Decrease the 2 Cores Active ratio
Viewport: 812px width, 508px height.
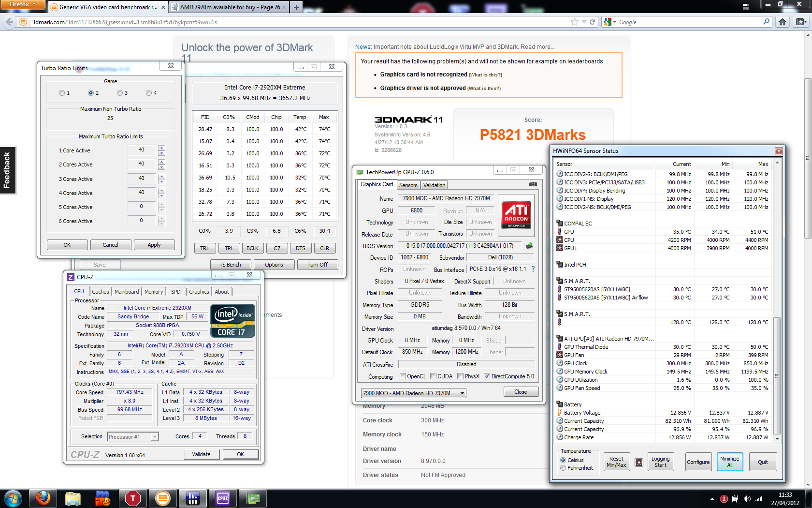pos(161,167)
